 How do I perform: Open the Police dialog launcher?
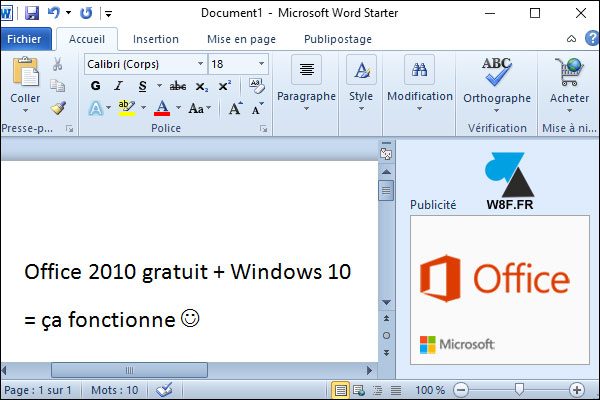click(x=263, y=129)
